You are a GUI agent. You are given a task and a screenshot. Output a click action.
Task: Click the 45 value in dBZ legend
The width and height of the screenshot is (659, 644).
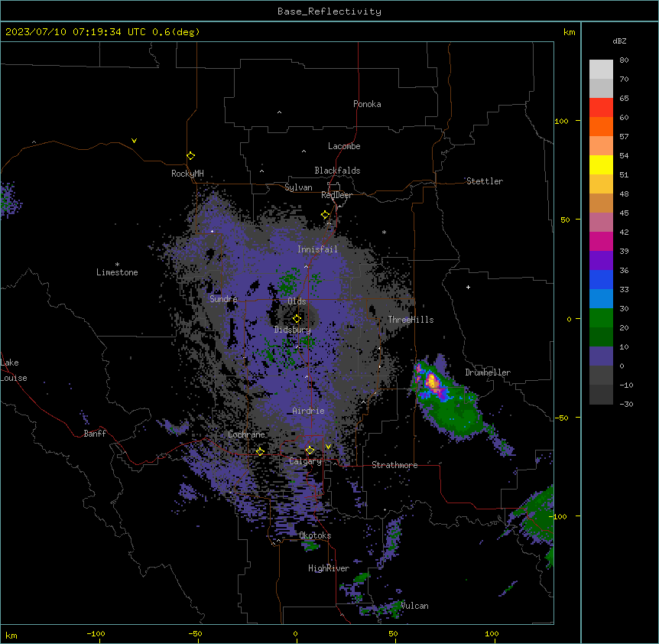(x=624, y=213)
